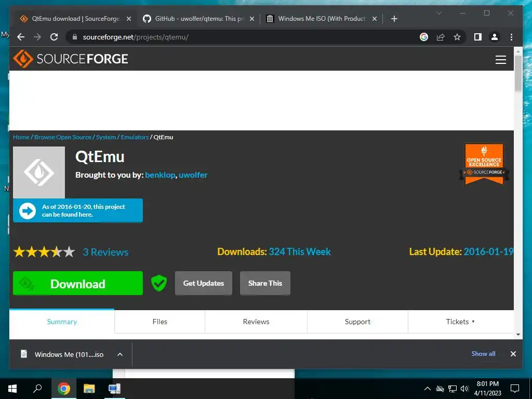
Task: Click the padlock site info icon
Action: point(75,37)
